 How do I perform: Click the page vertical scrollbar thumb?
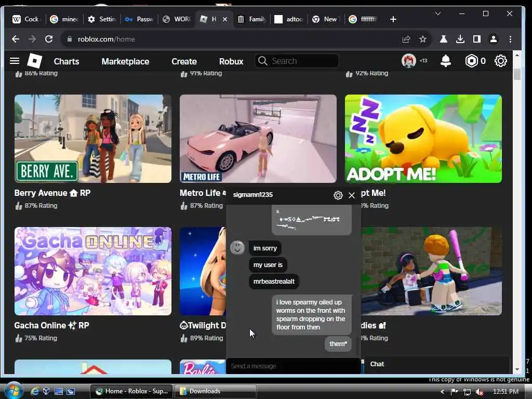coord(517,74)
